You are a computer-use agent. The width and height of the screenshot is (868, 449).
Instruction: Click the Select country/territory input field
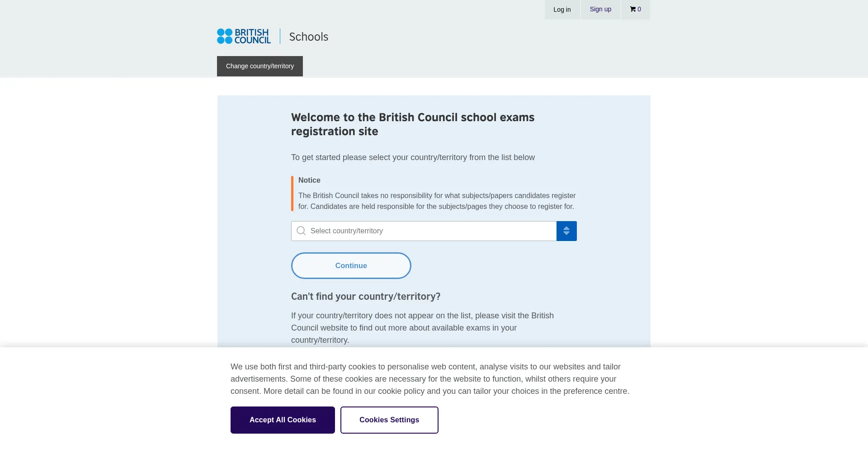[429, 231]
